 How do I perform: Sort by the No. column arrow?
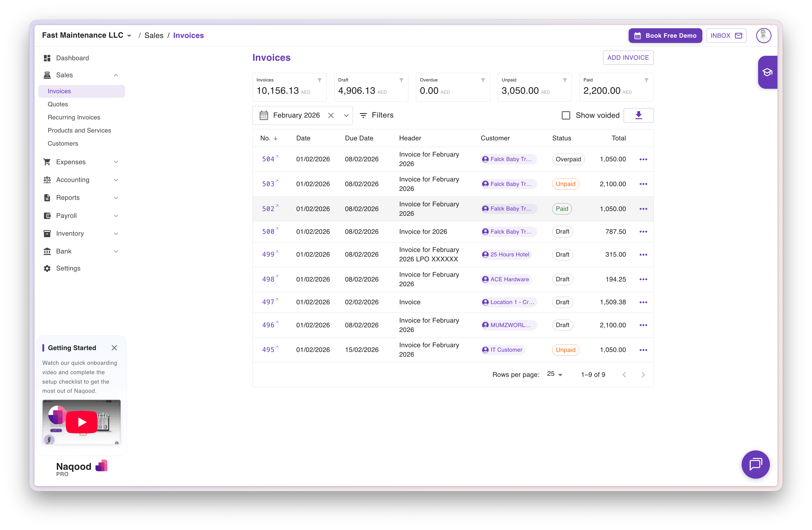(x=276, y=138)
